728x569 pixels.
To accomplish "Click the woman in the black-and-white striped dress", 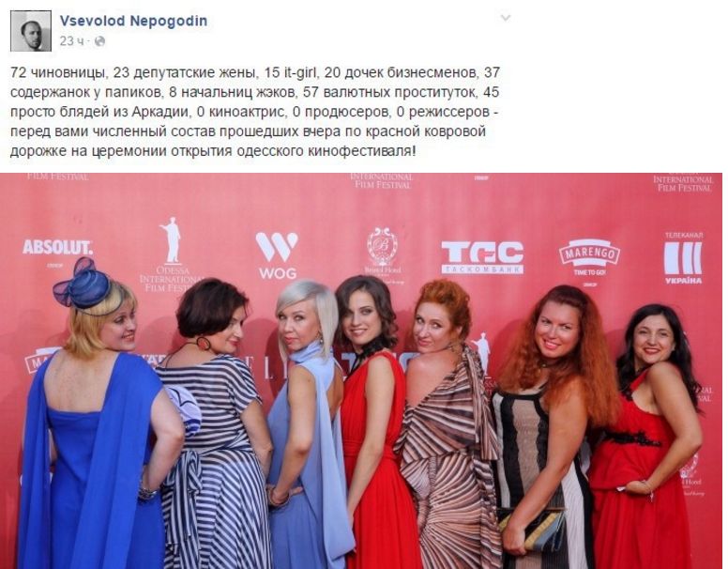I will (x=216, y=419).
